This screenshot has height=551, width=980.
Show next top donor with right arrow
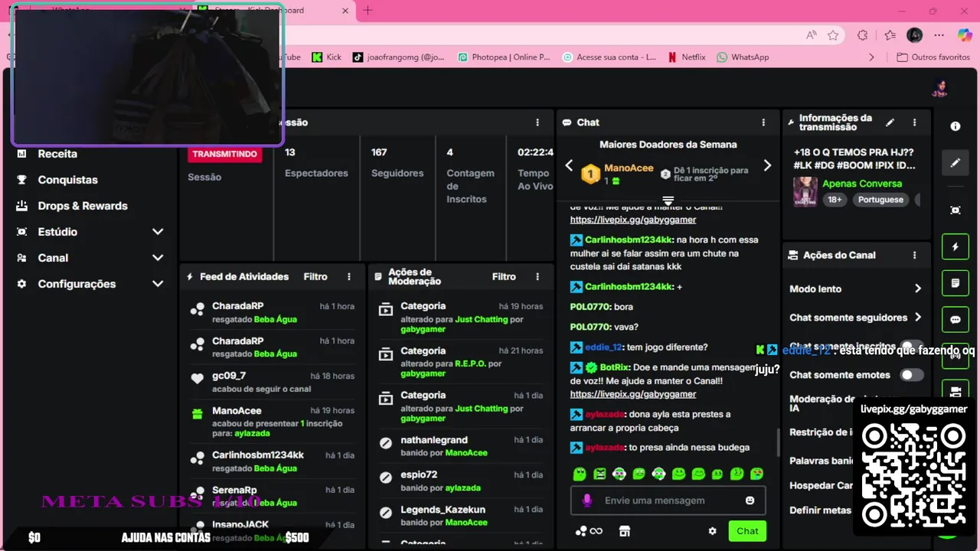(x=767, y=165)
